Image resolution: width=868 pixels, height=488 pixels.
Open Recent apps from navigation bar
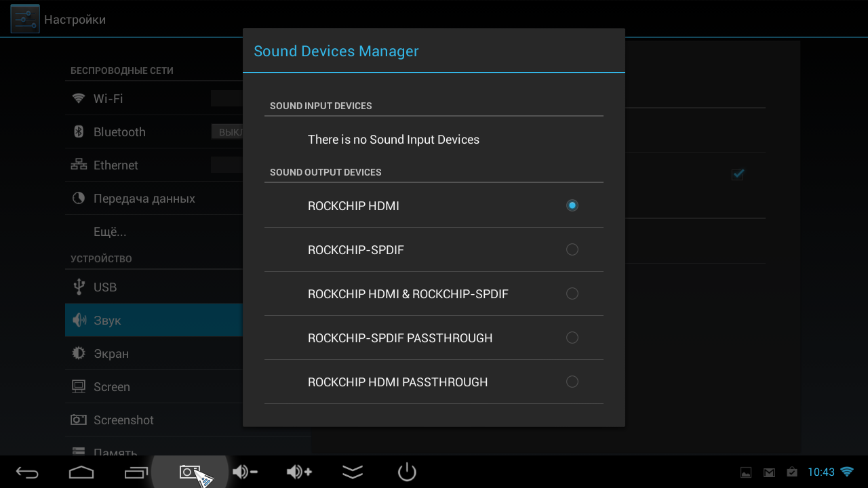pyautogui.click(x=136, y=472)
